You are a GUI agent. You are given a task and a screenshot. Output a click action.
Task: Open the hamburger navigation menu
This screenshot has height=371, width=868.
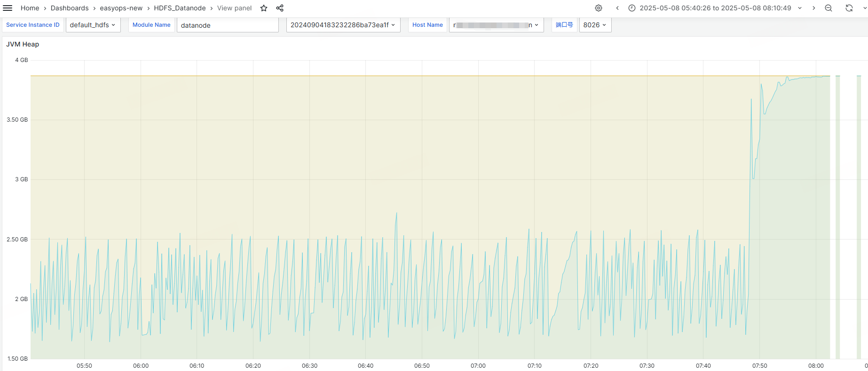(8, 8)
